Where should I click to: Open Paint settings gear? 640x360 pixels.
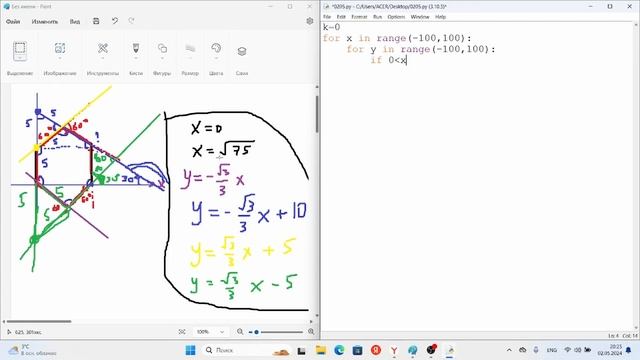310,21
